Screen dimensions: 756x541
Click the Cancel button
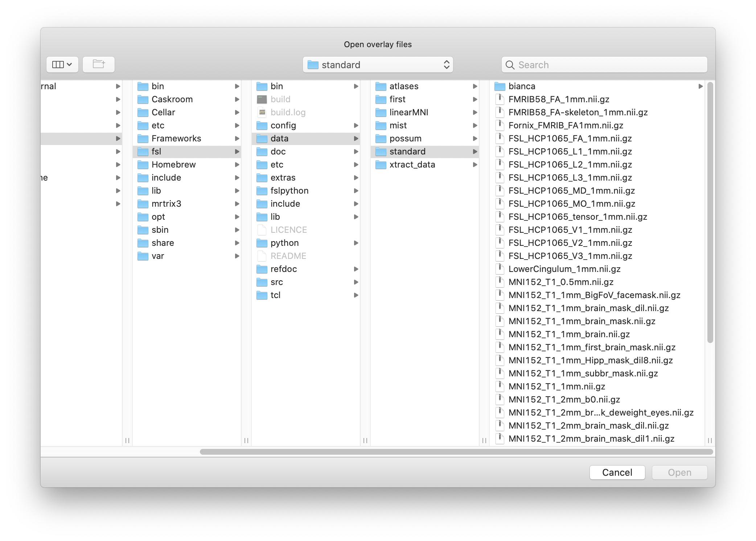pos(617,472)
